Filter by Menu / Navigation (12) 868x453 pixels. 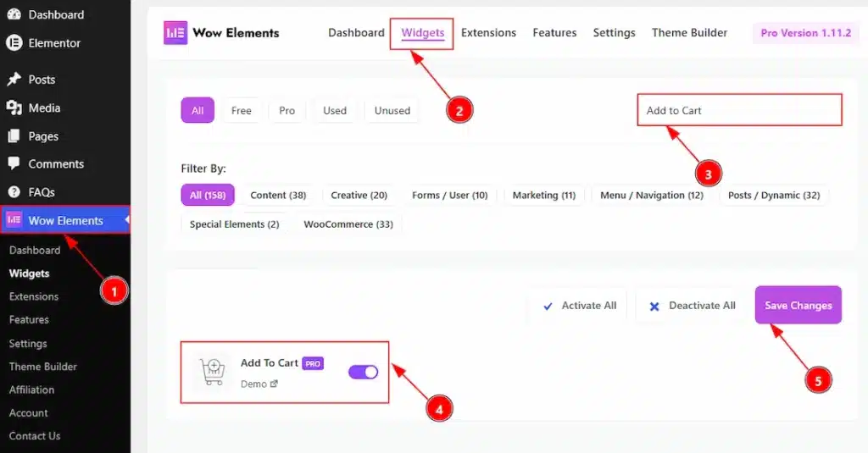coord(652,196)
